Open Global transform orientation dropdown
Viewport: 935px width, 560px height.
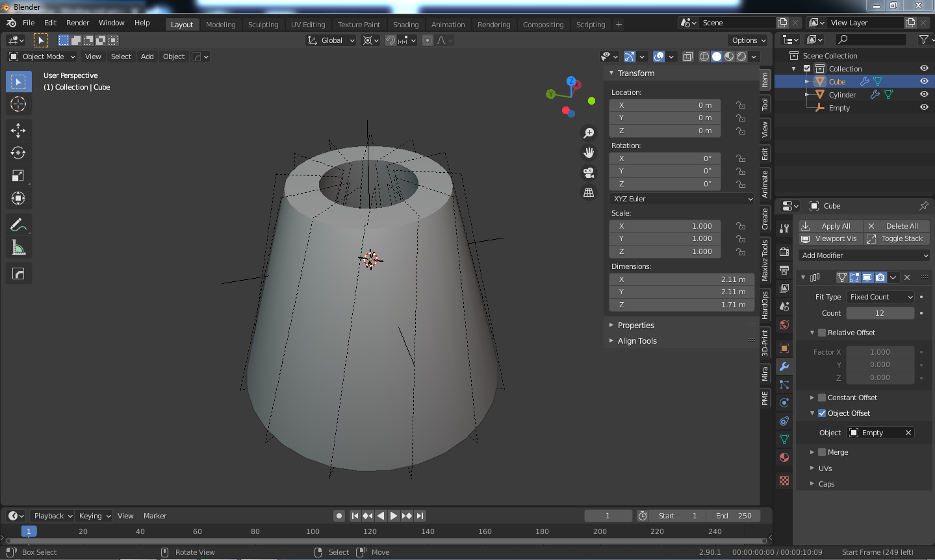point(331,40)
